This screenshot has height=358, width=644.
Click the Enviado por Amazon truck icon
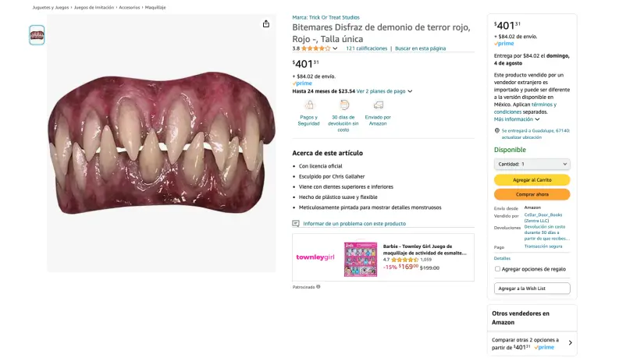378,105
